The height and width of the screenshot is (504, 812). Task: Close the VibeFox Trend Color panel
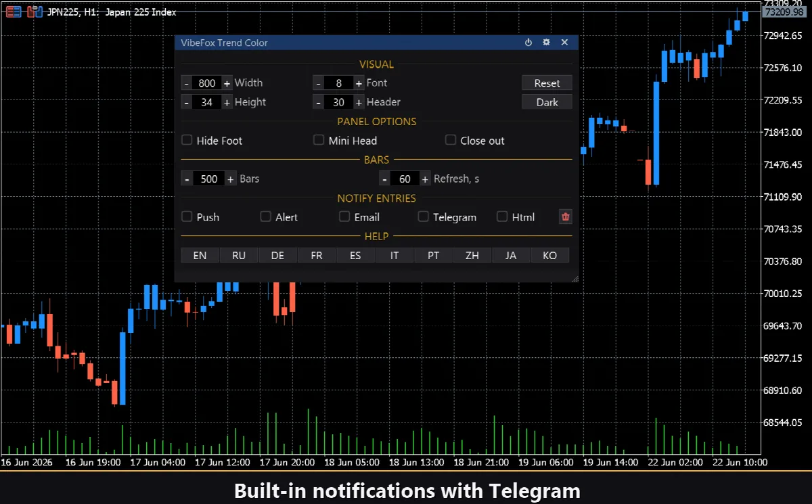564,43
